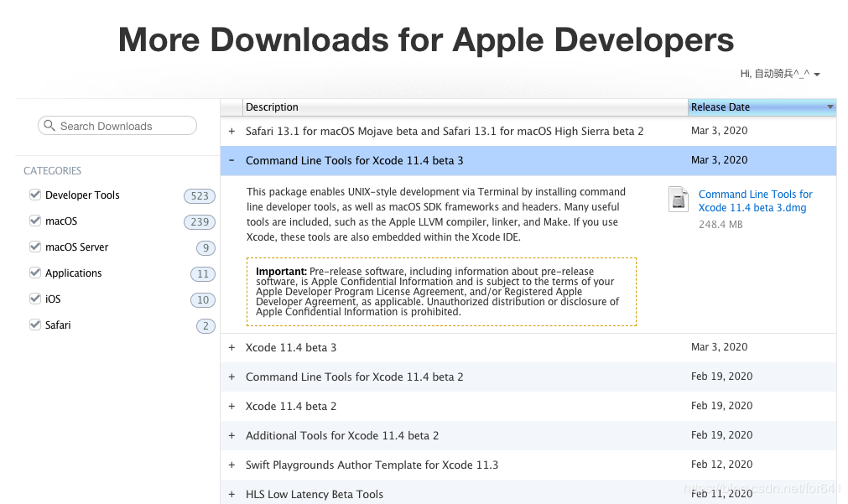Expand the Xcode 11.4 beta 2 row

coord(232,406)
